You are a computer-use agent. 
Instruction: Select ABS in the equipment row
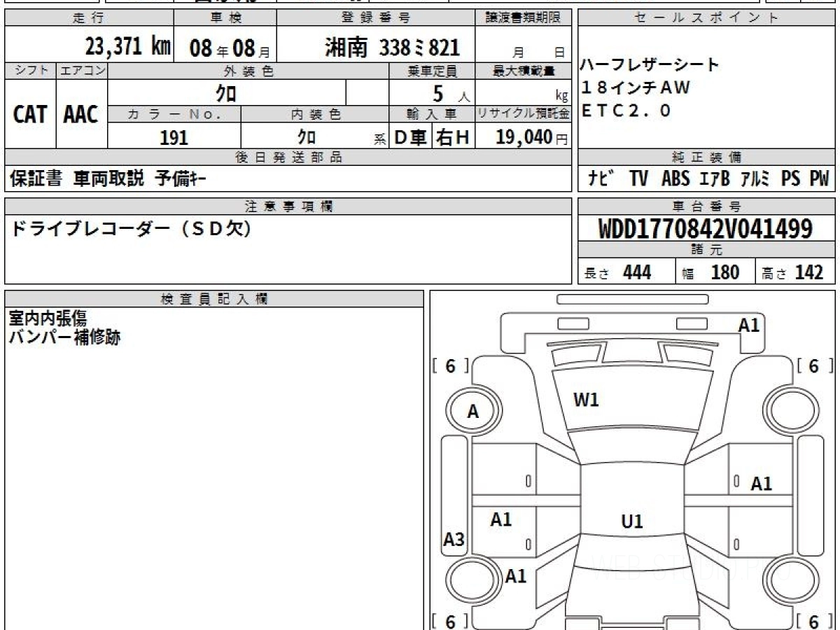(675, 179)
